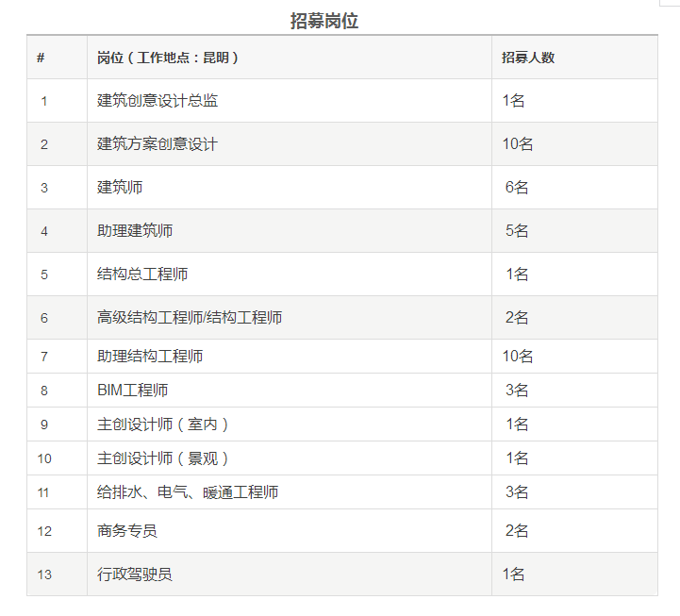Select the 行政驾驶员 position cell
Image resolution: width=680 pixels, height=616 pixels.
(x=135, y=574)
